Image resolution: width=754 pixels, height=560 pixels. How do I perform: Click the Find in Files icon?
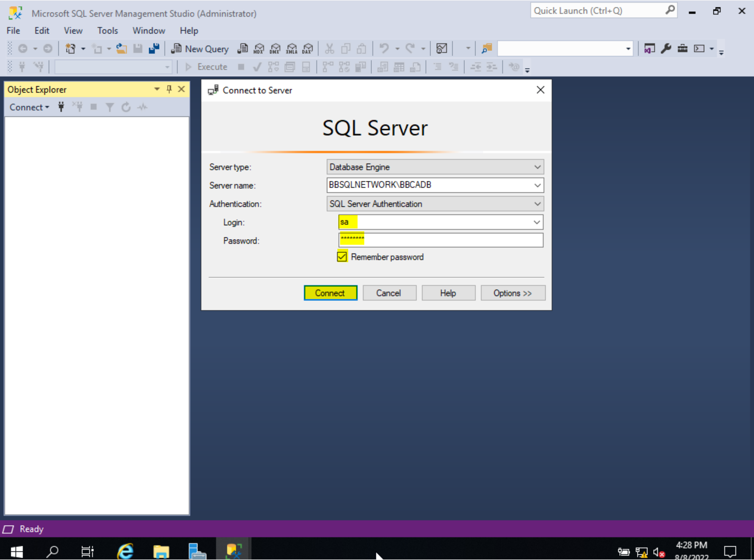point(487,49)
